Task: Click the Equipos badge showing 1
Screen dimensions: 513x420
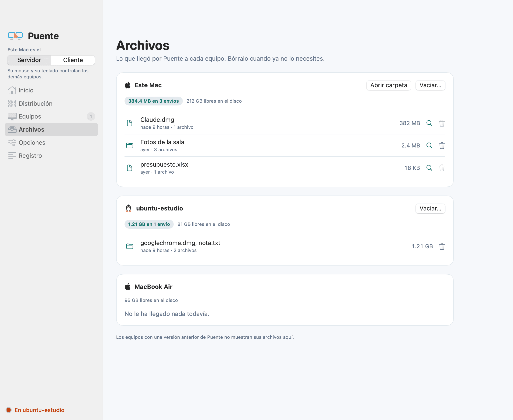Action: [x=91, y=116]
